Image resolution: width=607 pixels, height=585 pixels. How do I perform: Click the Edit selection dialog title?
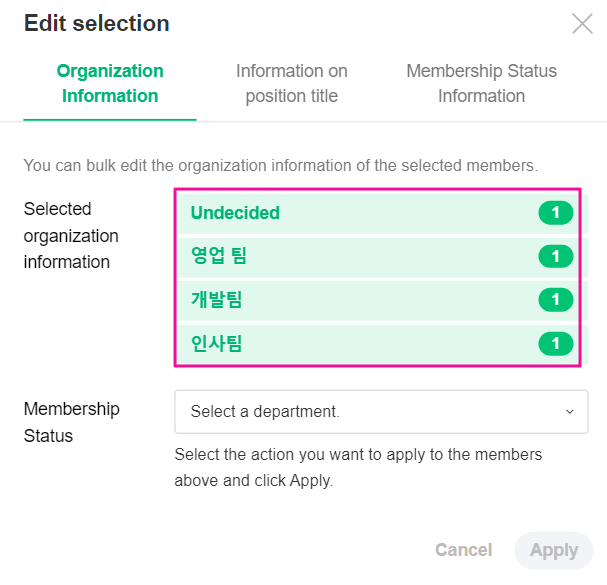tap(97, 24)
